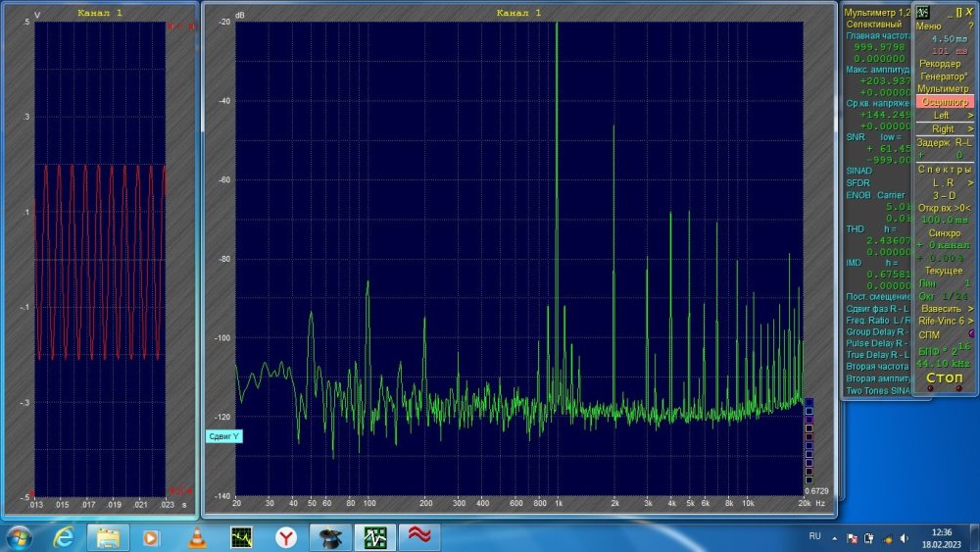Launch VLC media player from taskbar

pyautogui.click(x=196, y=537)
